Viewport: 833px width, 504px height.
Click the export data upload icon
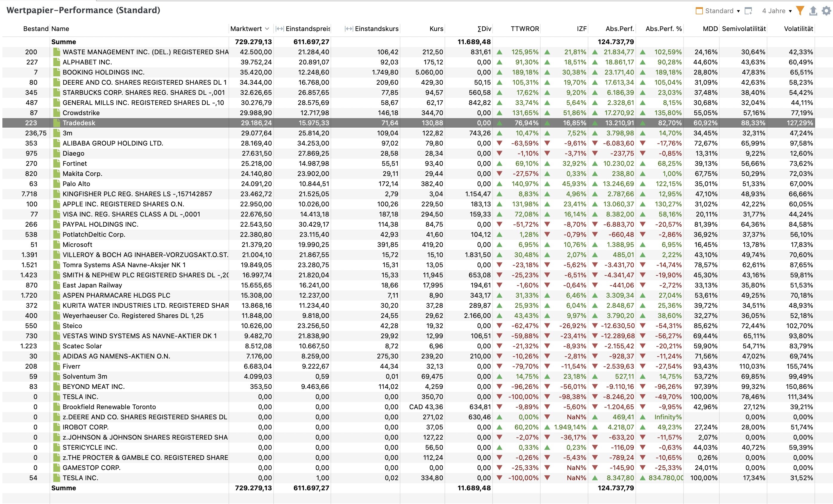(x=813, y=11)
